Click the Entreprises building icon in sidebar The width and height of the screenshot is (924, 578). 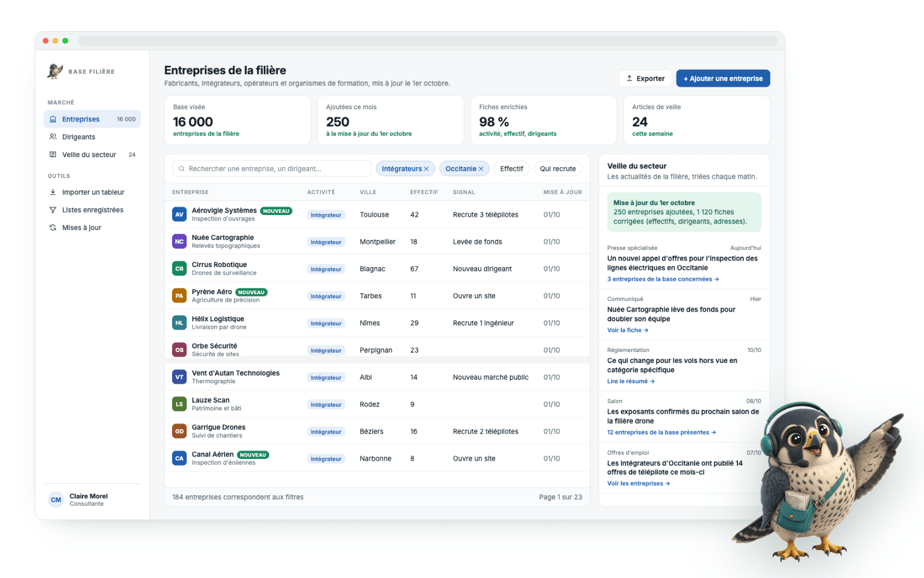coord(53,119)
